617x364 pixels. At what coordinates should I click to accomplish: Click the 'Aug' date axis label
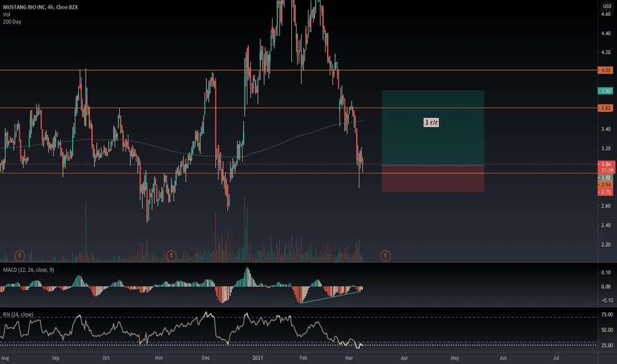tap(5, 358)
